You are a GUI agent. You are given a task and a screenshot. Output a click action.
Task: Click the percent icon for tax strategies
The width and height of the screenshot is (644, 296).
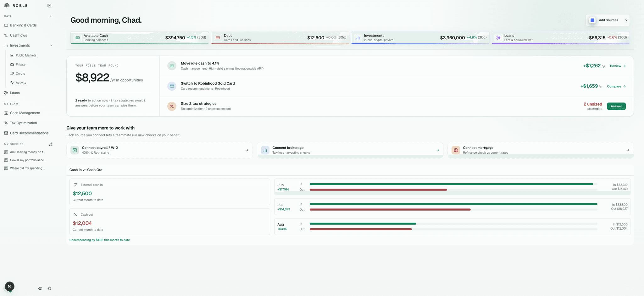click(172, 106)
